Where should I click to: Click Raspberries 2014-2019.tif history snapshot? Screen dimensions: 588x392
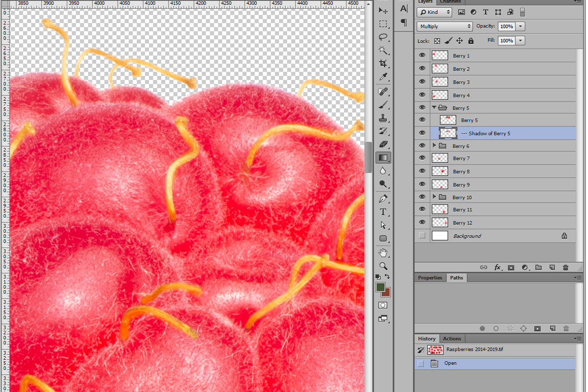point(495,350)
